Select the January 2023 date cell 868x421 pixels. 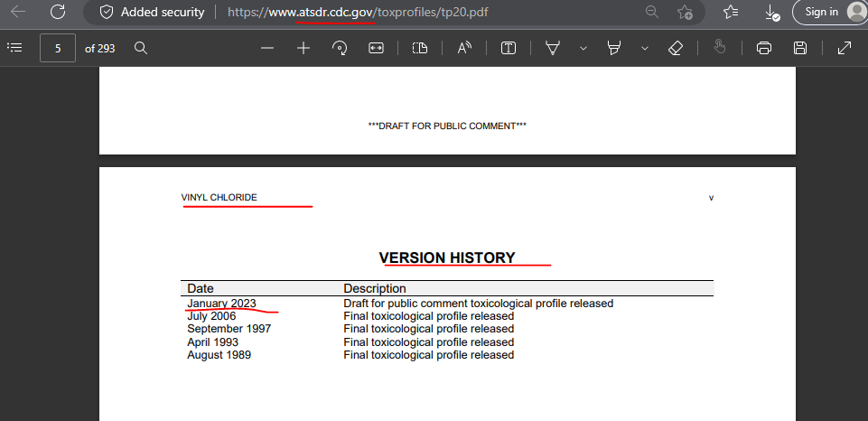(221, 303)
